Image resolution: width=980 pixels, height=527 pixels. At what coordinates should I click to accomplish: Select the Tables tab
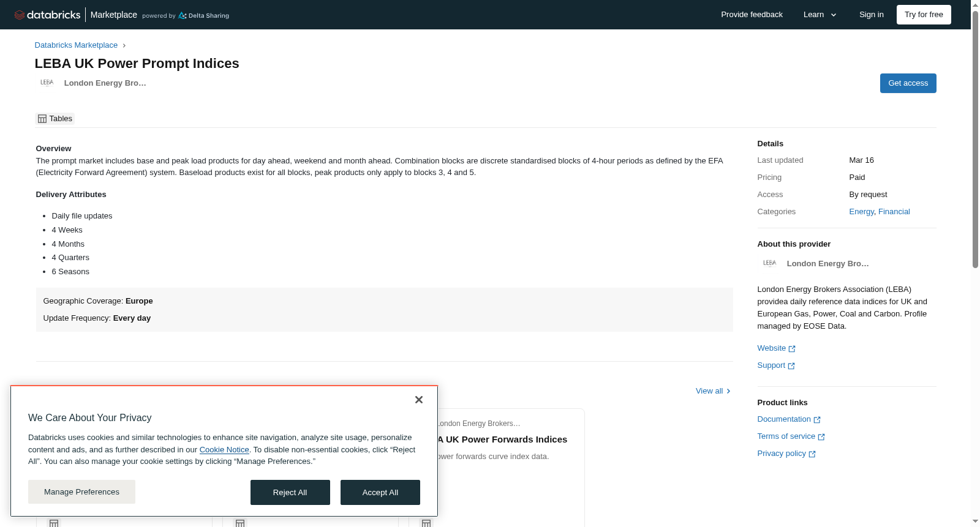(55, 119)
